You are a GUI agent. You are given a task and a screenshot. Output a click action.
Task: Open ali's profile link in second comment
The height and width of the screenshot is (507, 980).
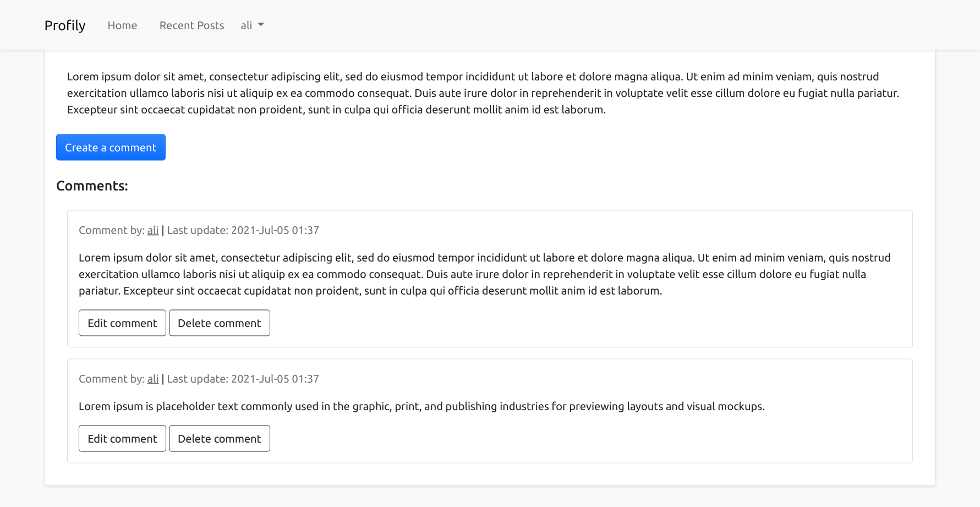pyautogui.click(x=153, y=379)
